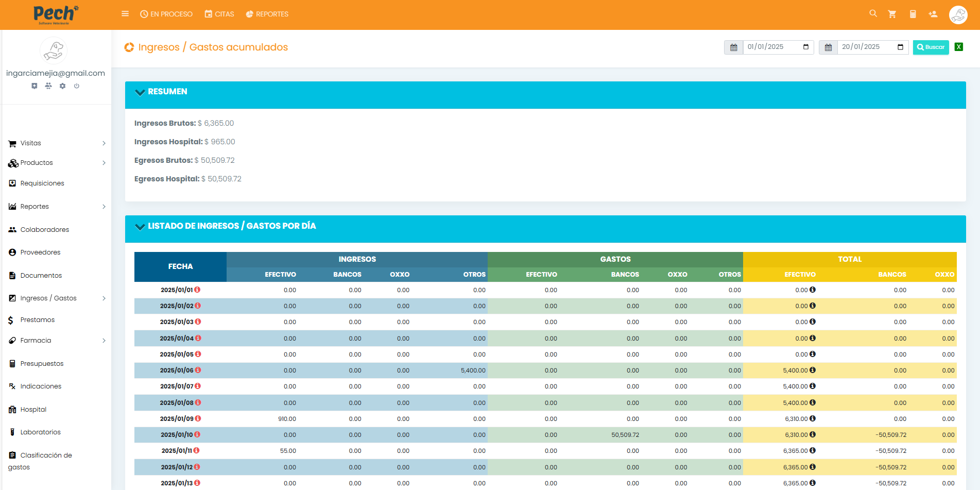The height and width of the screenshot is (490, 980).
Task: Export the report with the Excel icon
Action: (958, 47)
